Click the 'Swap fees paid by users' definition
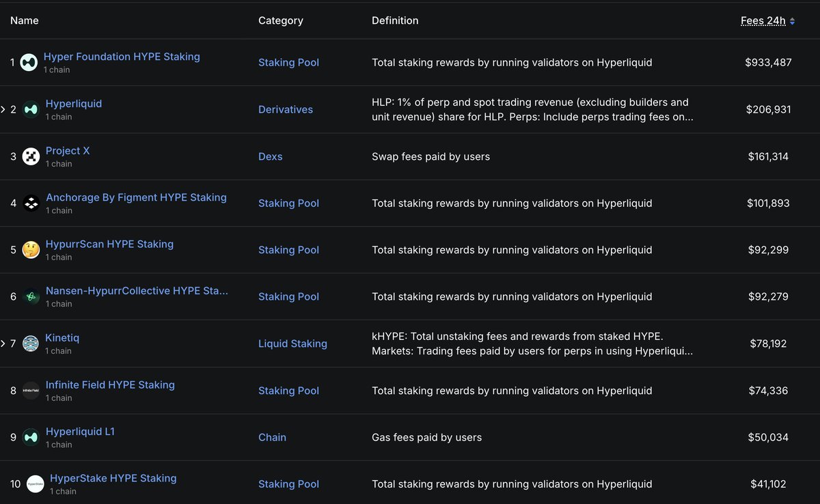The height and width of the screenshot is (504, 820). 430,156
